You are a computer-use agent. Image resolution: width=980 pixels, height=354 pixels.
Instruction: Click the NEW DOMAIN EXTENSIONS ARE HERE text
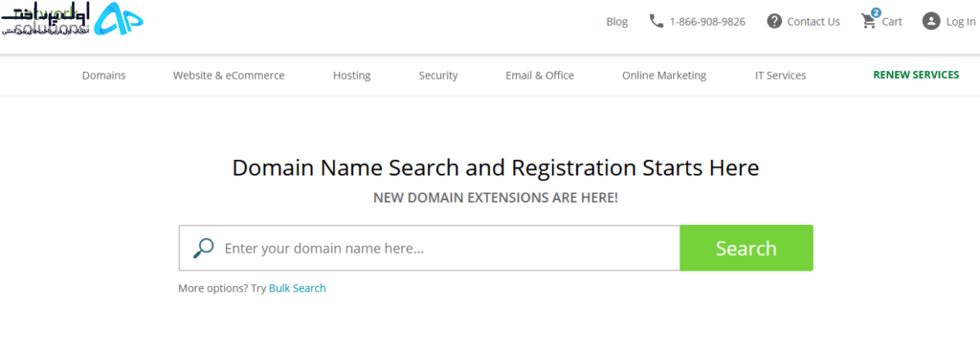pyautogui.click(x=496, y=198)
